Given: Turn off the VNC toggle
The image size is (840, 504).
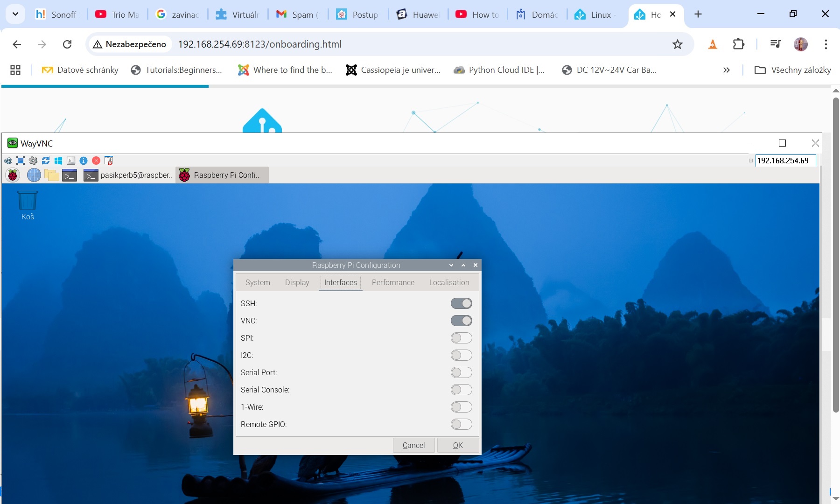Looking at the screenshot, I should point(462,321).
